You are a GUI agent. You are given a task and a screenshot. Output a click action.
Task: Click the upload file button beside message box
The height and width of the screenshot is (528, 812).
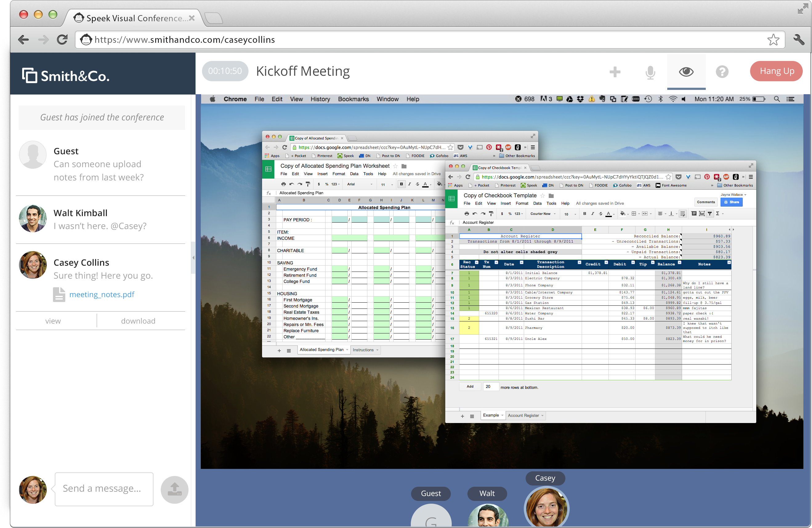click(174, 490)
